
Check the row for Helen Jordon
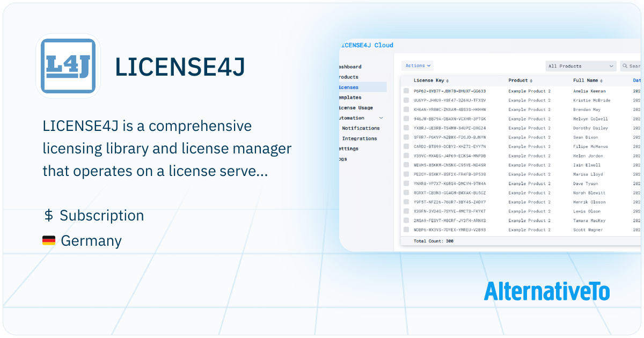pyautogui.click(x=406, y=156)
